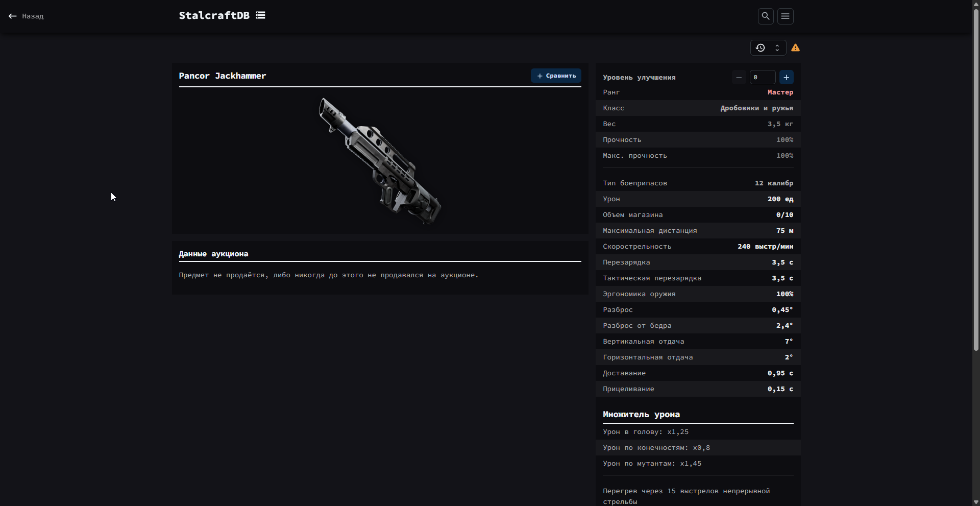Click the Дробовики и ружья class value

(x=757, y=108)
